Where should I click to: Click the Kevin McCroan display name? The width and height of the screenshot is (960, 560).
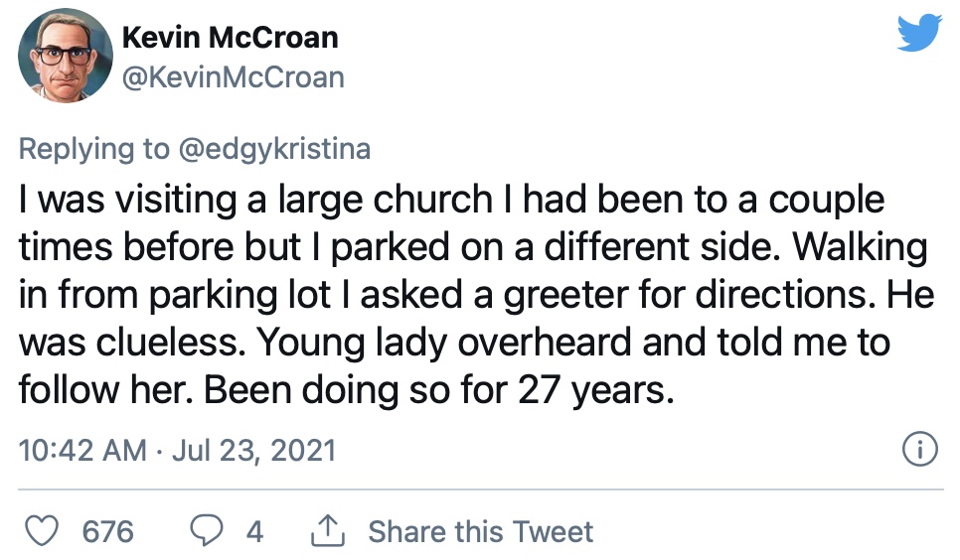coord(231,38)
